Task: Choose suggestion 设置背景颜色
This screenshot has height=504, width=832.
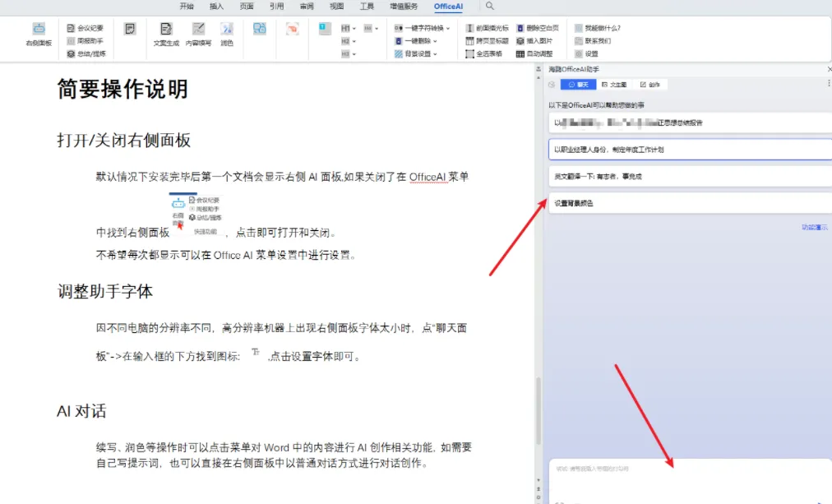Action: click(x=690, y=203)
